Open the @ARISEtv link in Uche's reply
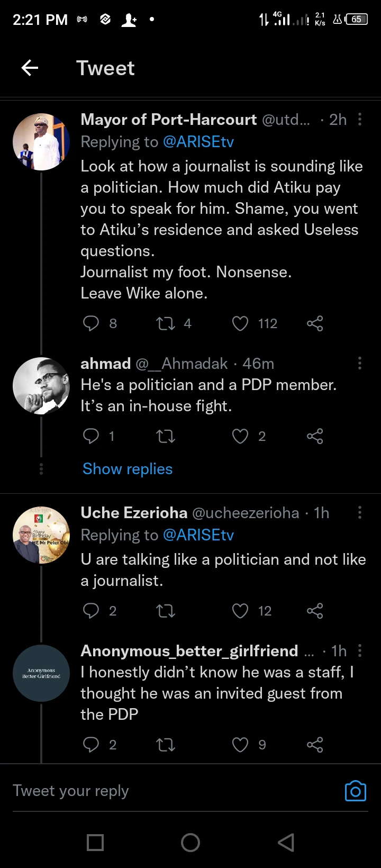This screenshot has width=381, height=868. coord(198,535)
